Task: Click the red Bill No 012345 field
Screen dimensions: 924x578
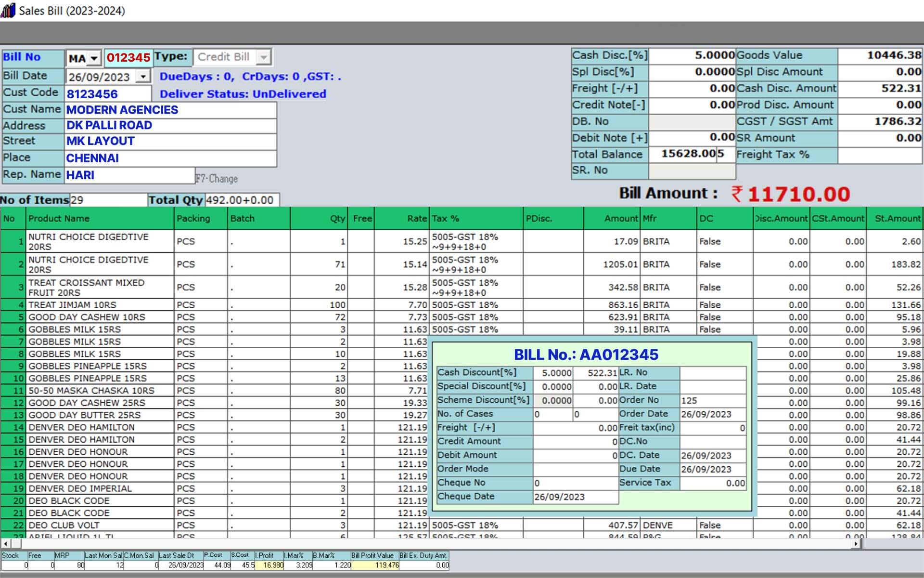Action: click(x=128, y=57)
